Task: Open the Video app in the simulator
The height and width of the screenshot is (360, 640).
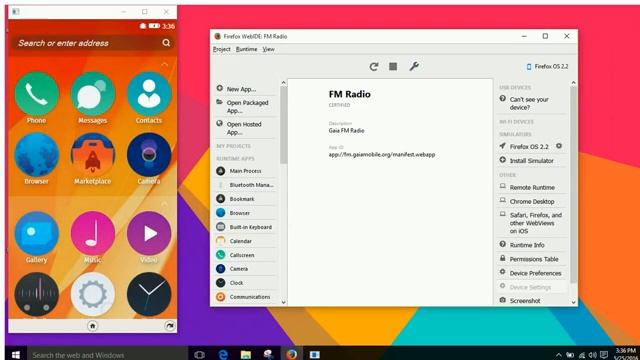Action: pyautogui.click(x=149, y=233)
